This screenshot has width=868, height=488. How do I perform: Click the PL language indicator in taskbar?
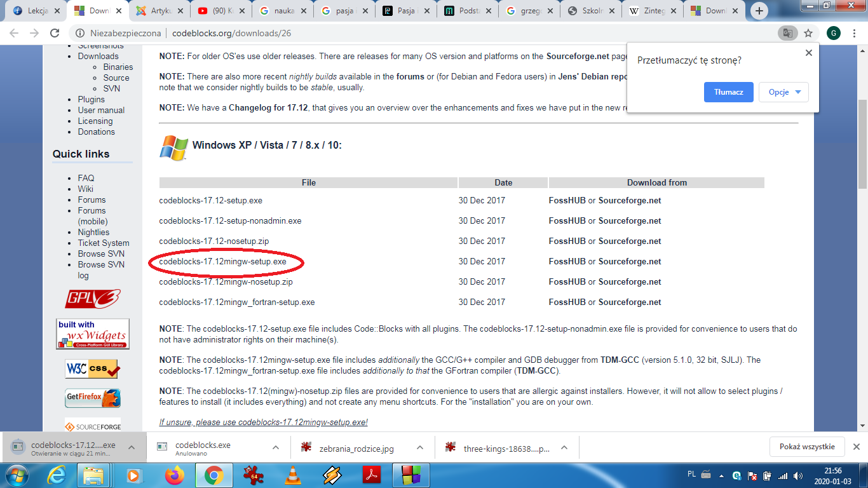click(691, 474)
